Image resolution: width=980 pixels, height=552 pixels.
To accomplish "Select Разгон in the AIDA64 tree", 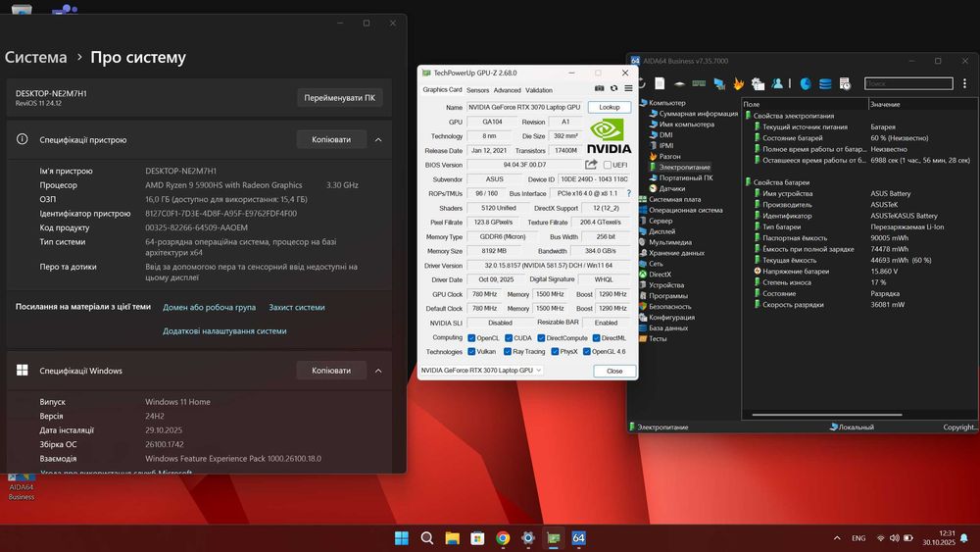I will pos(669,156).
